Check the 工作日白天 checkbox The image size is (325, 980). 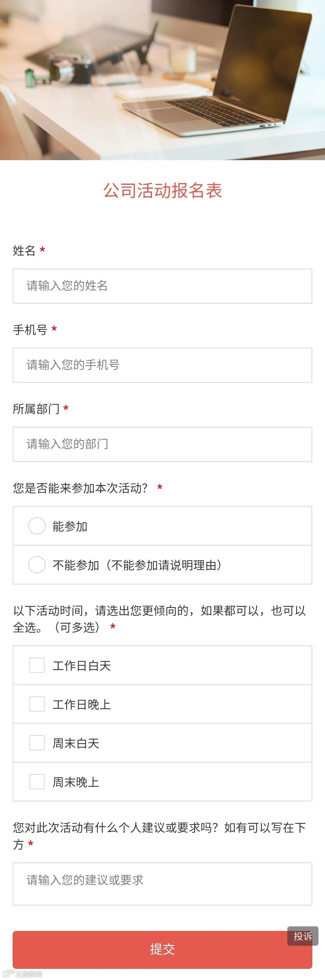point(37,665)
